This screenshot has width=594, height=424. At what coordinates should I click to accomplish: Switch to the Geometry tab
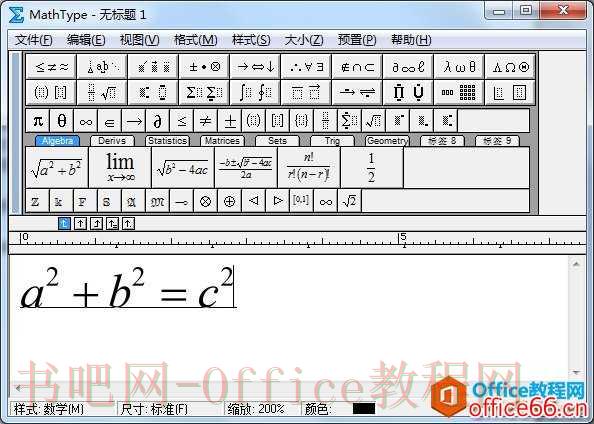click(x=387, y=141)
